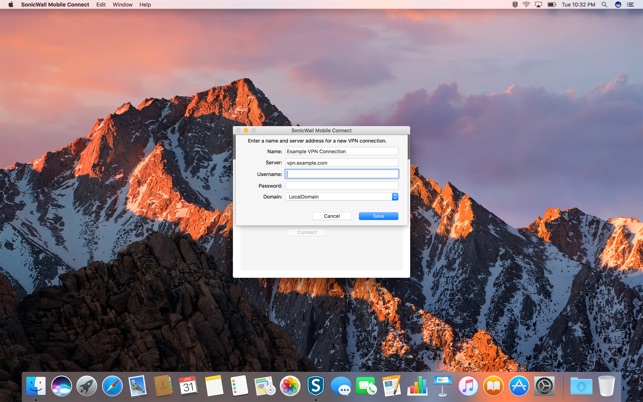The image size is (643, 402).
Task: Open the Trash in the dock
Action: [x=606, y=385]
